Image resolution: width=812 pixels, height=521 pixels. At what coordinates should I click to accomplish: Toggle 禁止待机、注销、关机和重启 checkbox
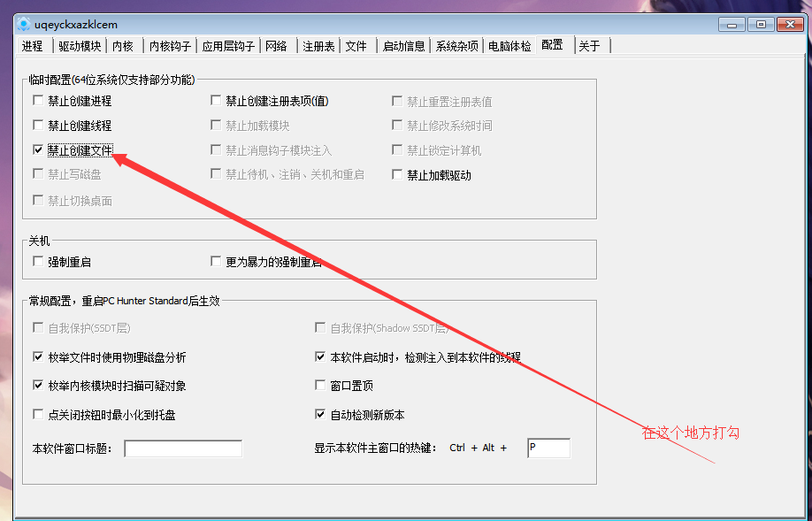point(216,174)
